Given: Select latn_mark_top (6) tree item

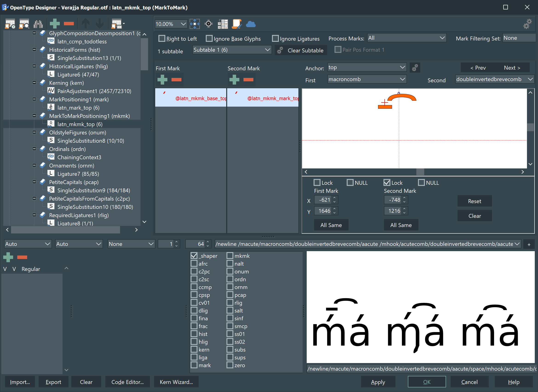Looking at the screenshot, I should [78, 108].
